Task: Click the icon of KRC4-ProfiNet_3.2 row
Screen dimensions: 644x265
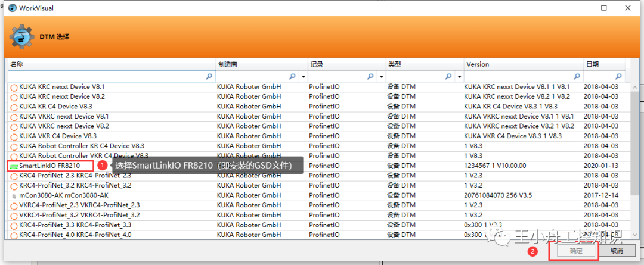Action: tap(14, 186)
